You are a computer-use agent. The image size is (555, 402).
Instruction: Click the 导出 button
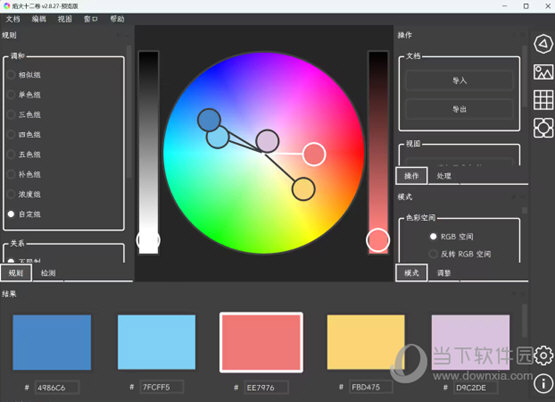pyautogui.click(x=459, y=109)
